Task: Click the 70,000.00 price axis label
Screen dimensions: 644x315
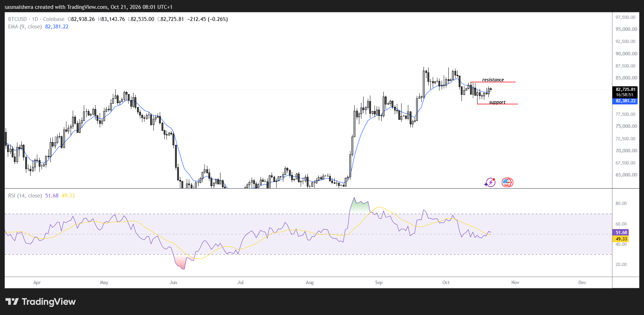Action: tap(626, 151)
